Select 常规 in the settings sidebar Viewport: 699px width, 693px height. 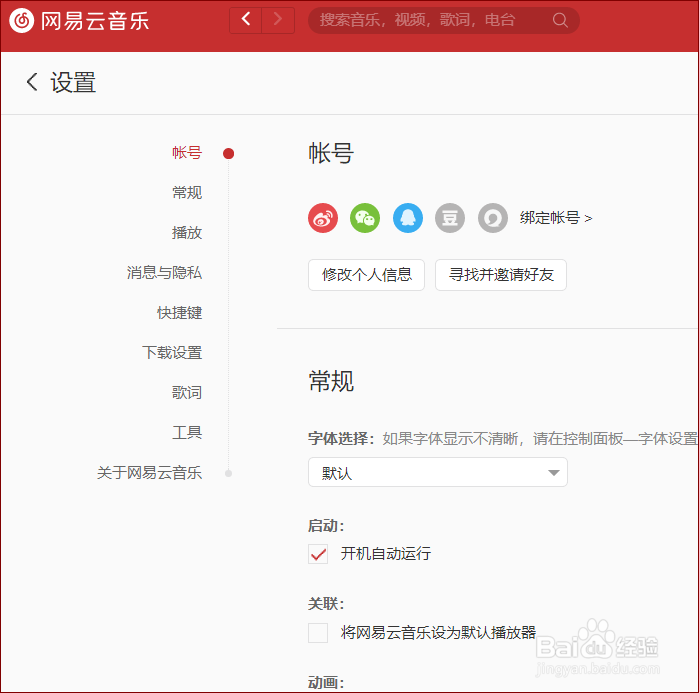187,193
